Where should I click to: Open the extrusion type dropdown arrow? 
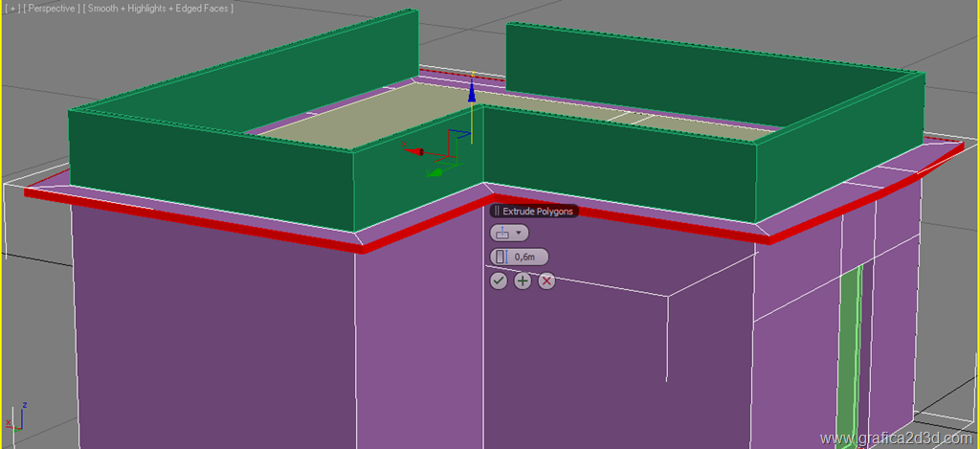(x=520, y=233)
